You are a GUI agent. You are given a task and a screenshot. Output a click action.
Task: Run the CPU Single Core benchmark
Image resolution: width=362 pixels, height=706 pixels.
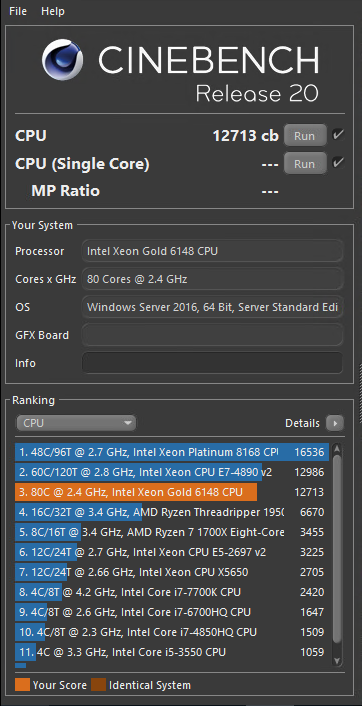point(305,163)
